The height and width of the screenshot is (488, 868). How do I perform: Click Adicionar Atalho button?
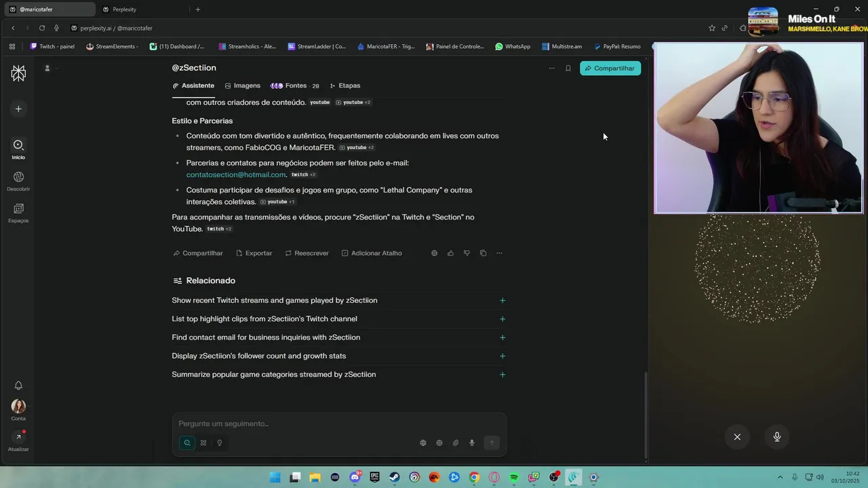coord(372,253)
